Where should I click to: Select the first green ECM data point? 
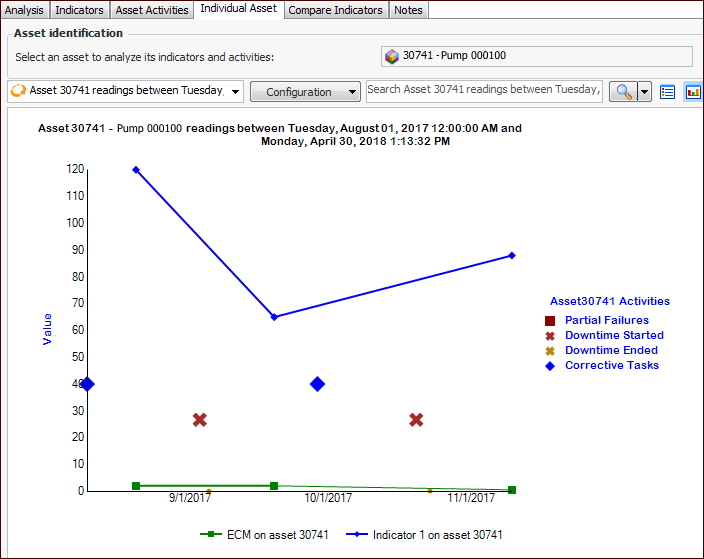coord(136,486)
